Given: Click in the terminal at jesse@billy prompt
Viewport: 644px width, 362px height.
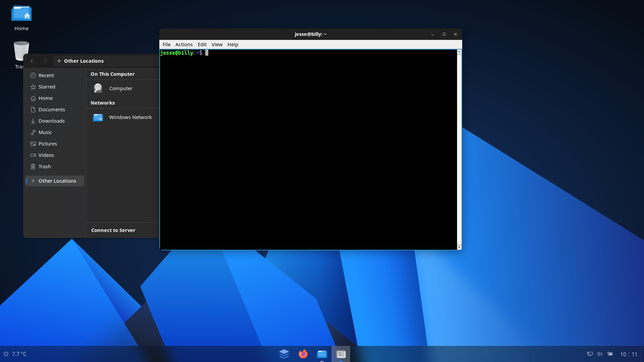Looking at the screenshot, I should (181, 53).
